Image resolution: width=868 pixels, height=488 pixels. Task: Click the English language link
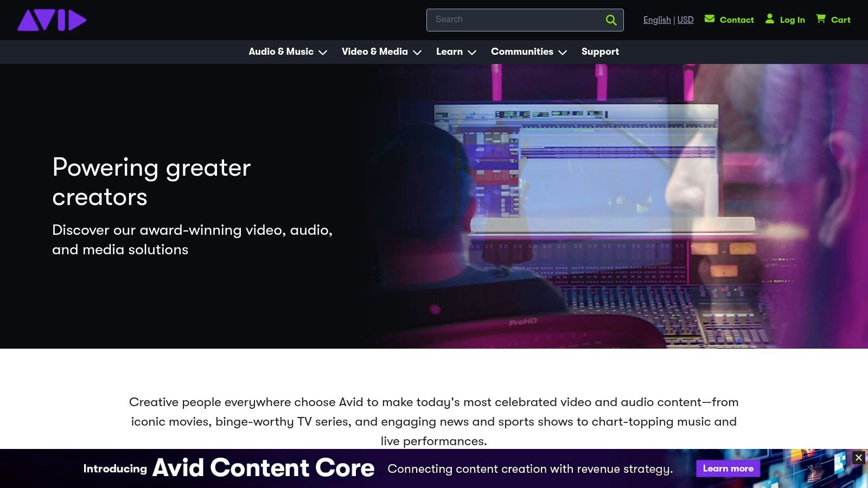tap(656, 20)
